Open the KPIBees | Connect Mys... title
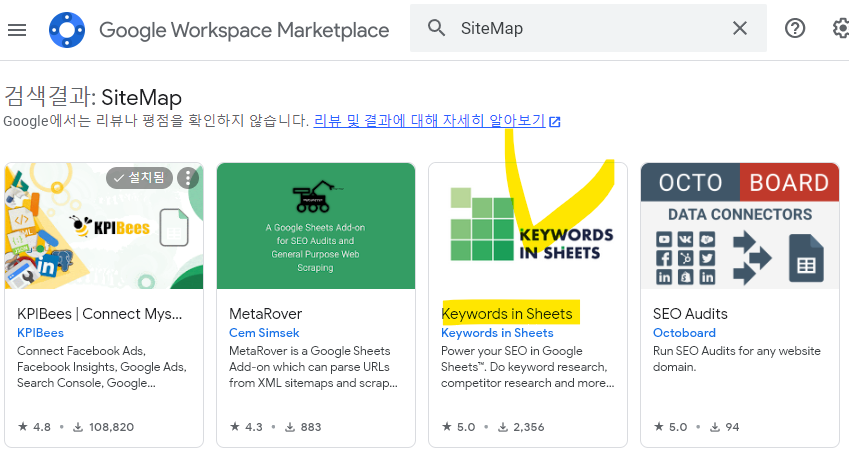 click(100, 314)
